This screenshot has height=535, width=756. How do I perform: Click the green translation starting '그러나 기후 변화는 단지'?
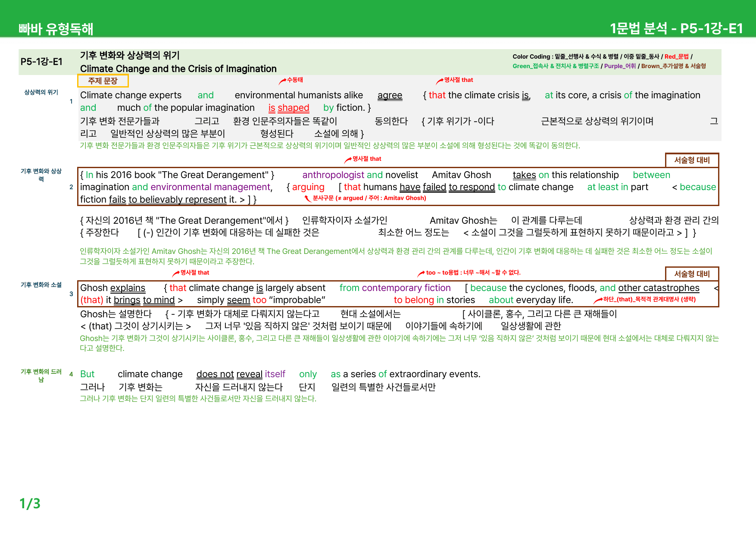pyautogui.click(x=198, y=399)
